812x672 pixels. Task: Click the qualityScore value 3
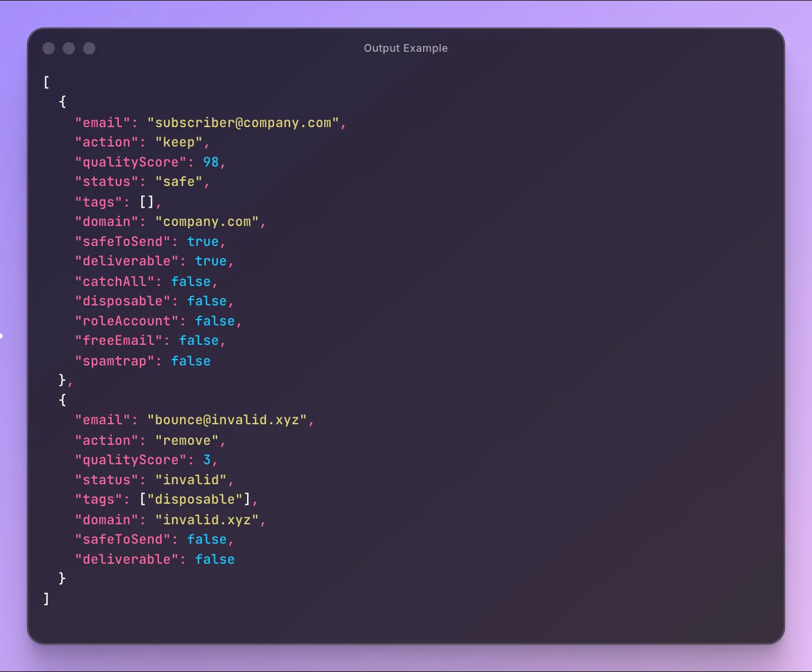[207, 460]
